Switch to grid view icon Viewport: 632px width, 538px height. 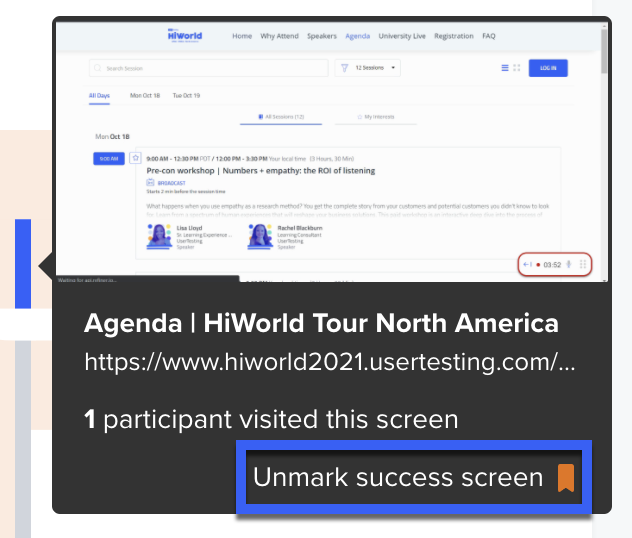(x=517, y=68)
